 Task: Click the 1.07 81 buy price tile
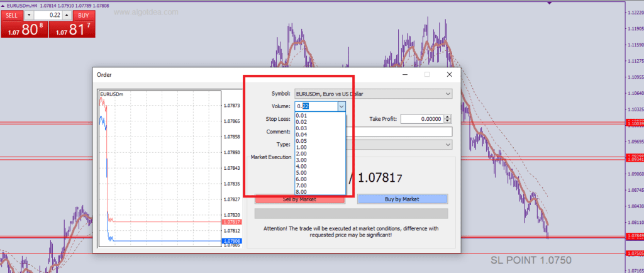click(72, 29)
